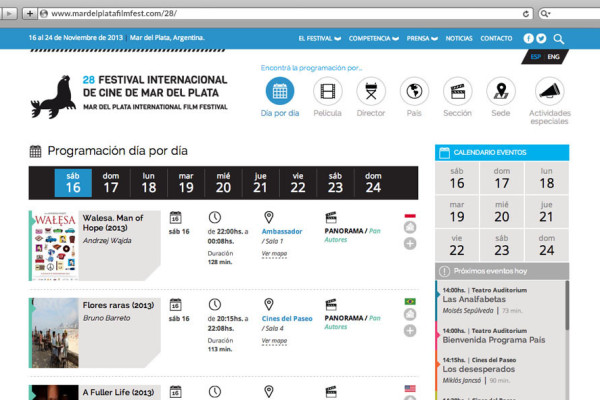
Task: Click the Walesa poster thumbnail
Action: click(x=55, y=245)
